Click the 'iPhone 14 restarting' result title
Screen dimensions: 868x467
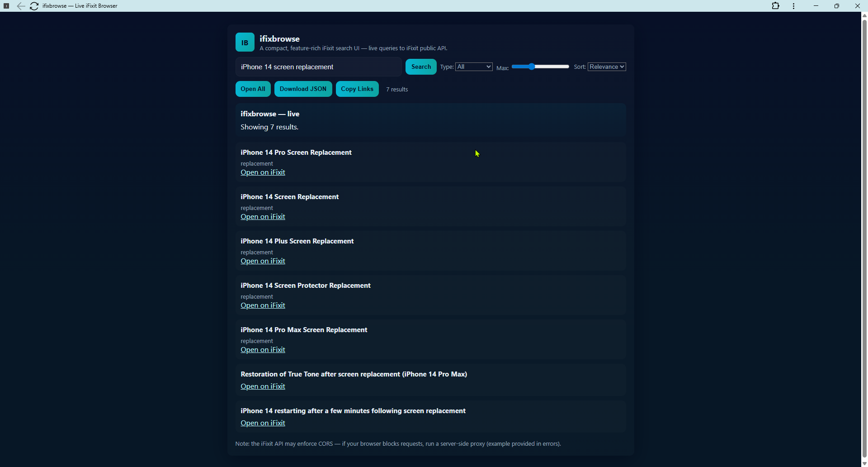click(x=353, y=411)
